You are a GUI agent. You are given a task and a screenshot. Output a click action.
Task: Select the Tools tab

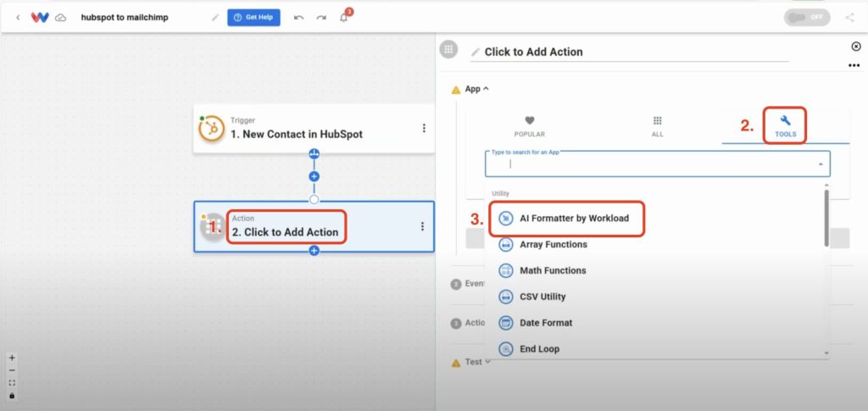click(x=785, y=126)
